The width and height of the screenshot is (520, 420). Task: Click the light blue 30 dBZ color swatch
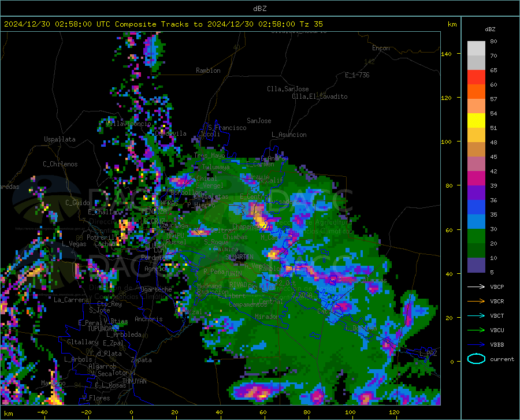(476, 222)
